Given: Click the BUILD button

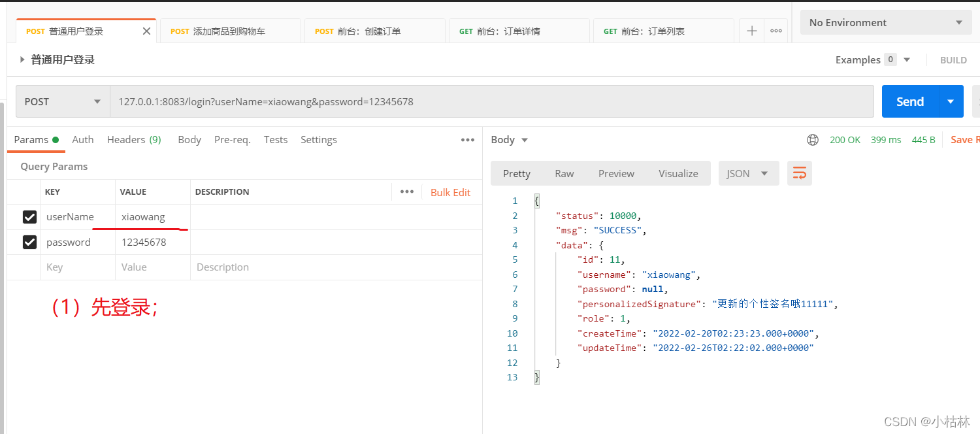Looking at the screenshot, I should pyautogui.click(x=953, y=59).
